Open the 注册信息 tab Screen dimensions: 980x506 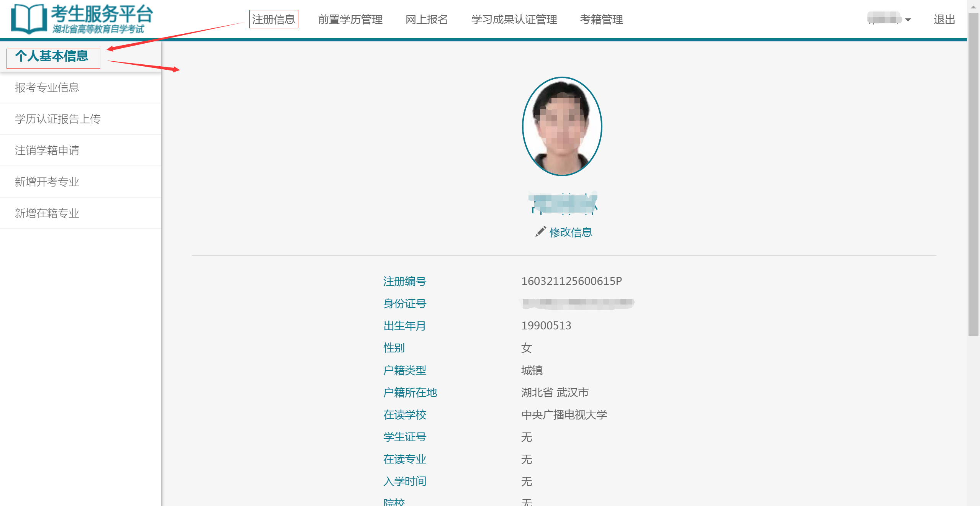[273, 19]
